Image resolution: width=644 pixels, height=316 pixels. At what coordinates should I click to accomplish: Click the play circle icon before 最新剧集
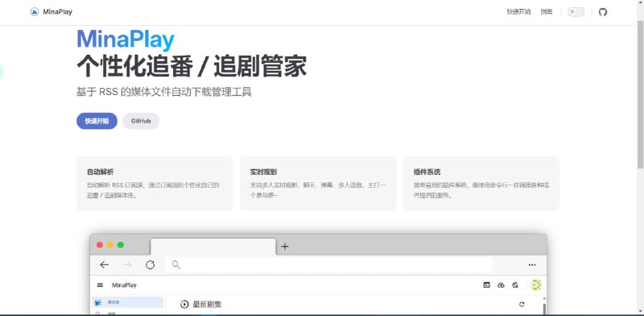point(184,305)
